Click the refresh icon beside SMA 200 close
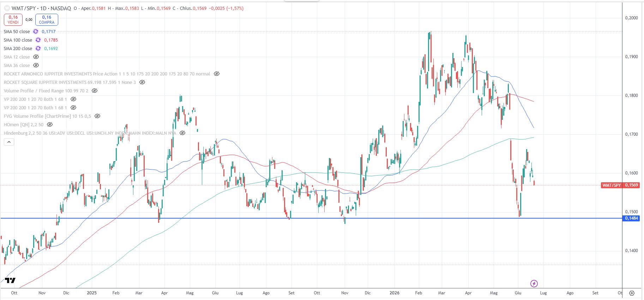 point(38,48)
